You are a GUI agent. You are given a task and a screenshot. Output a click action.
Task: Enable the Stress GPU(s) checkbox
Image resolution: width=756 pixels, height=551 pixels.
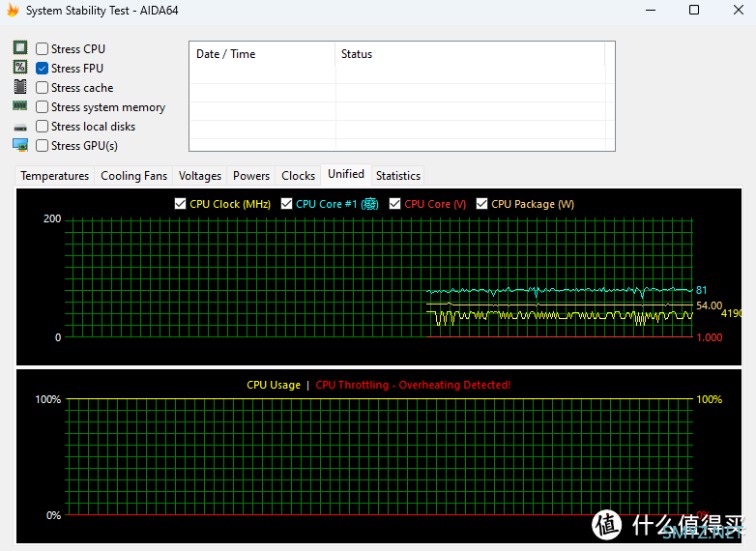click(x=42, y=146)
